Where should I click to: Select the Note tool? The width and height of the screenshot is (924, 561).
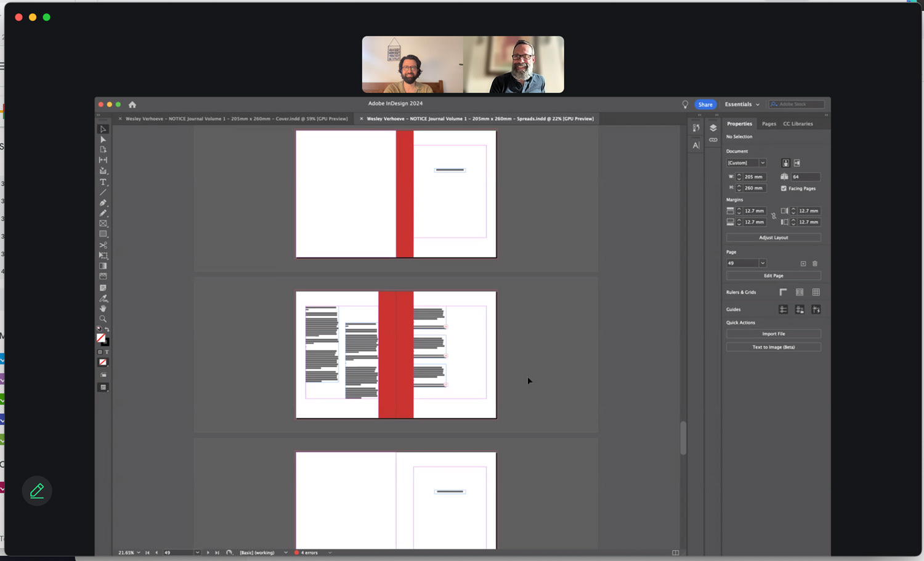pos(103,288)
